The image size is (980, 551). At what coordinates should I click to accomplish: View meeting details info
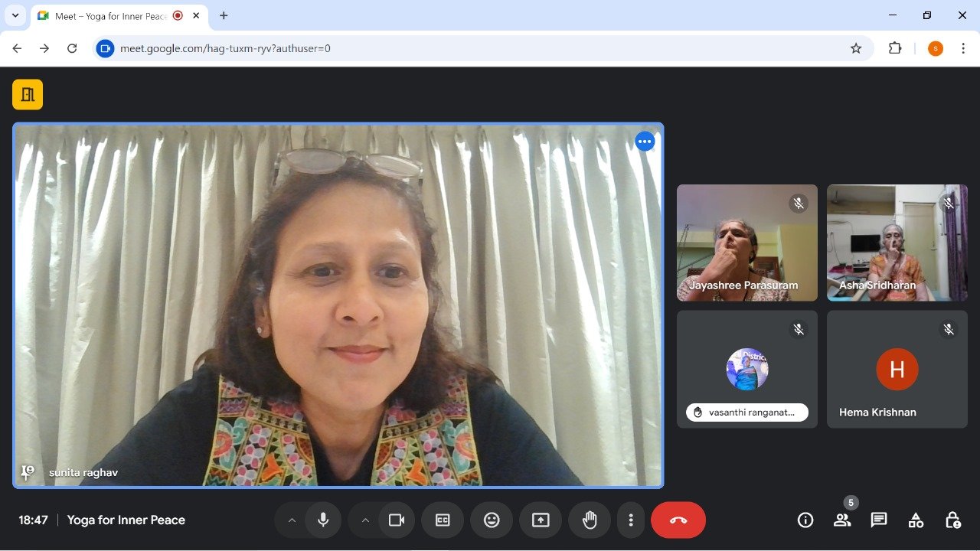pyautogui.click(x=805, y=520)
